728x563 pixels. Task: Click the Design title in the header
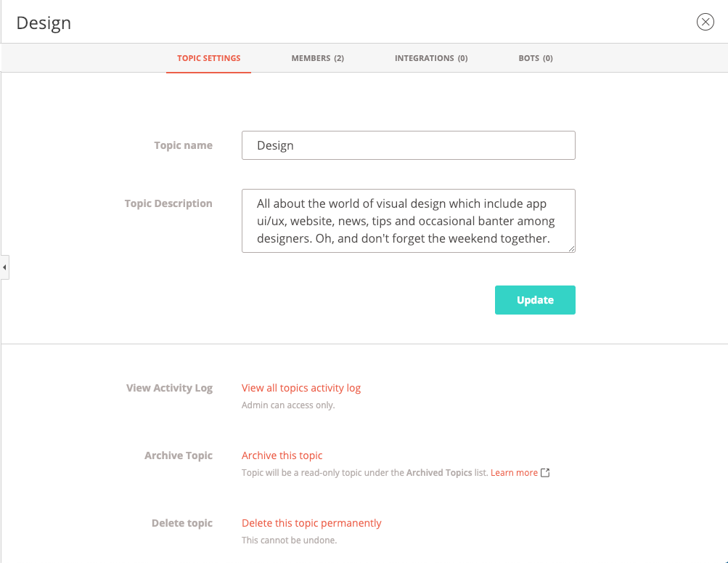click(44, 23)
